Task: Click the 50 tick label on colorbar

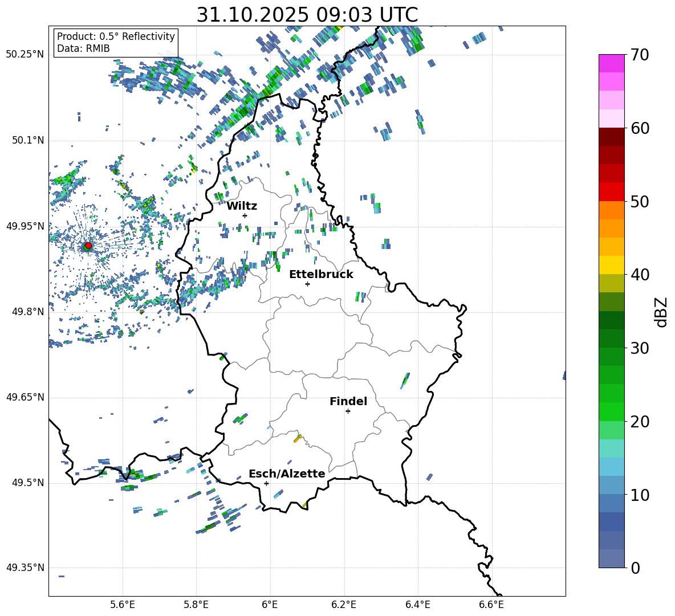Action: click(640, 201)
